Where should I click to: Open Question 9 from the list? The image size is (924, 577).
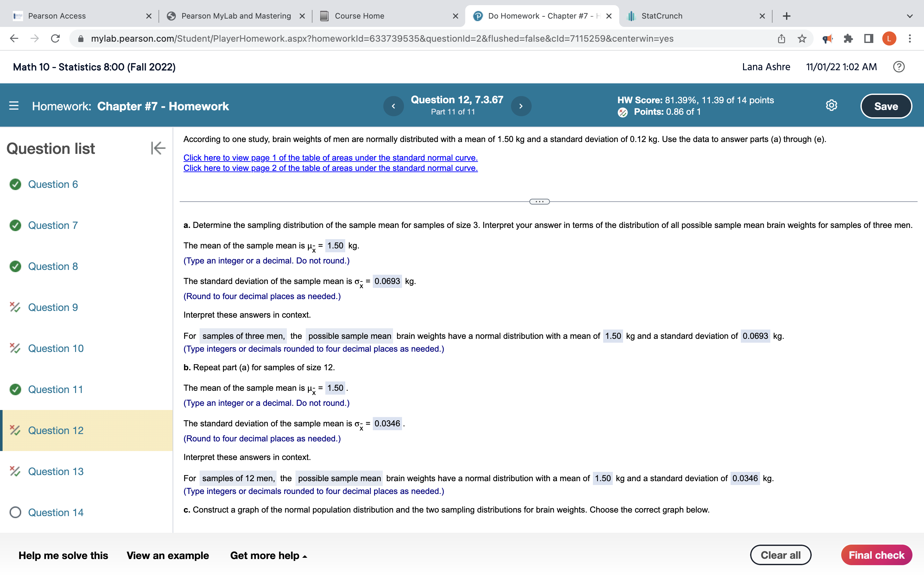pyautogui.click(x=53, y=307)
